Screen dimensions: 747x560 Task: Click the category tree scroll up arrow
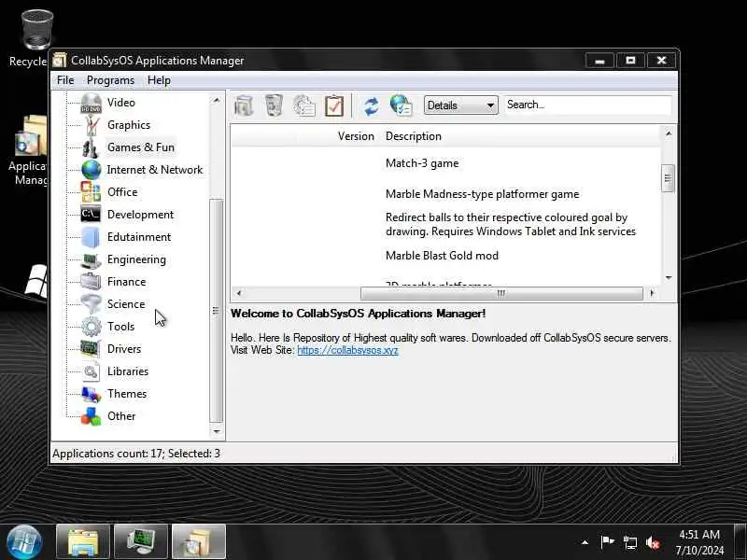pyautogui.click(x=217, y=100)
